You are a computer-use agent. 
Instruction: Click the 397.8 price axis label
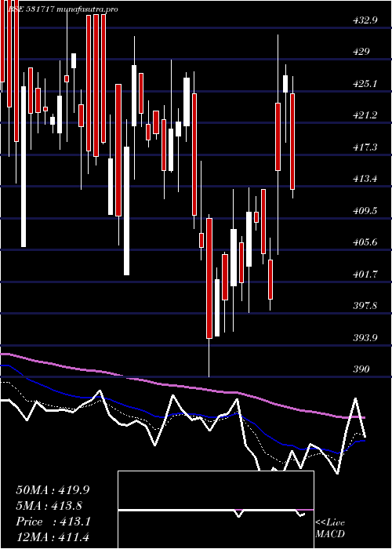(x=365, y=306)
